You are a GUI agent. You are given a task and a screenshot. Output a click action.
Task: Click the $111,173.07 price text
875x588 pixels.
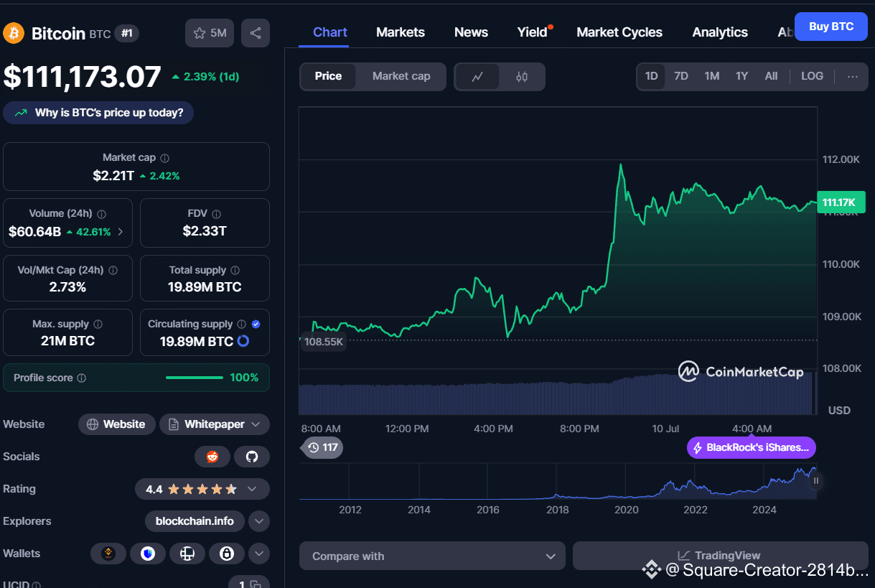pos(83,77)
